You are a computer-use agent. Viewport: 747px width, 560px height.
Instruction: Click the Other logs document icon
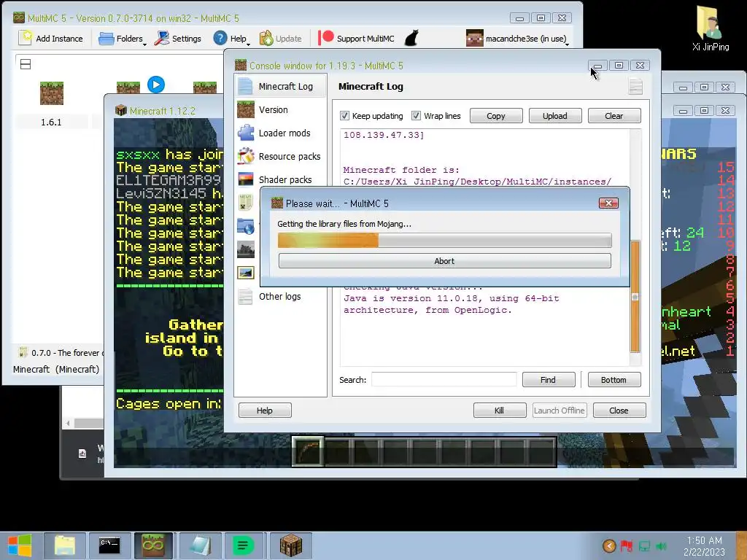[x=246, y=296]
